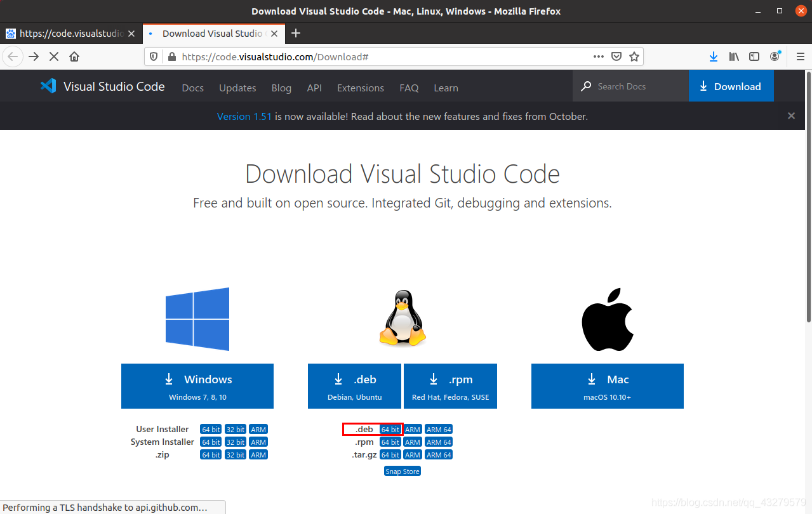Viewport: 812px width, 514px height.
Task: Select User Installer 64 bit
Action: pyautogui.click(x=211, y=430)
